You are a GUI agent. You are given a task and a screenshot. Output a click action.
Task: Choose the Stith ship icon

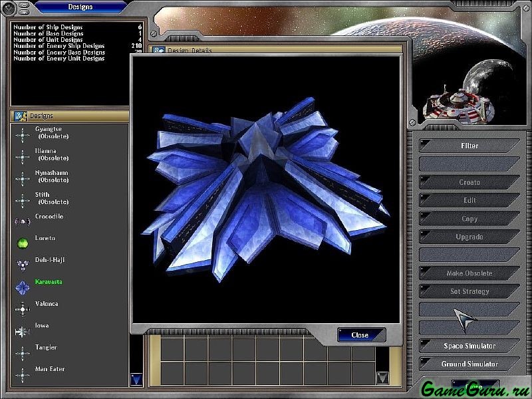[x=23, y=201]
